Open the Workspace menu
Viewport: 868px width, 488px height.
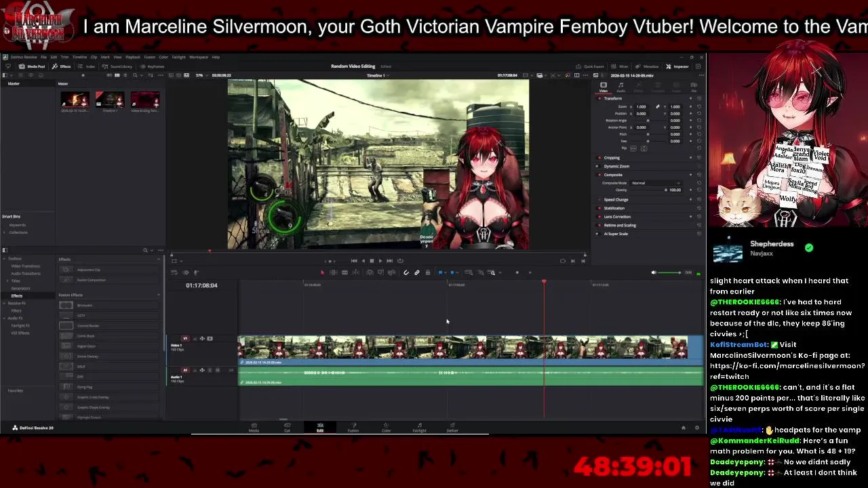click(199, 57)
